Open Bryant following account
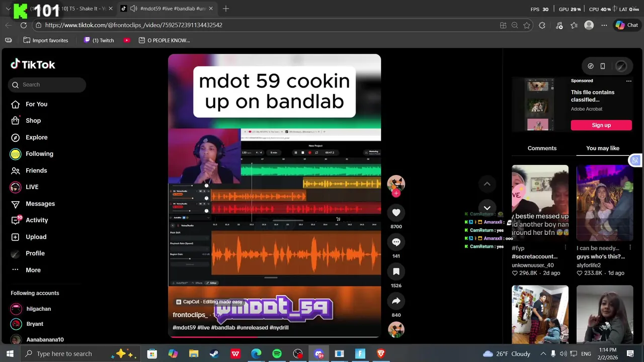Viewport: 644px width, 362px height. 27,324
